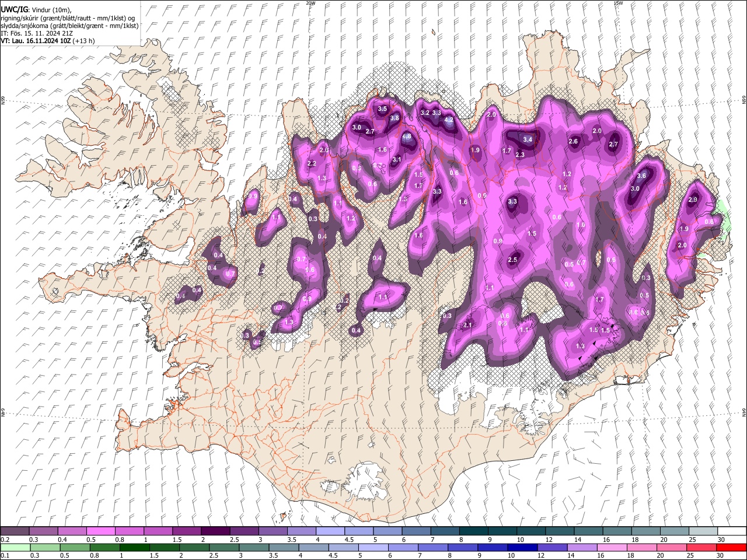Viewport: 747px width, 560px height.
Task: Click the 2.9 snowfall value near the east coast
Action: point(693,199)
